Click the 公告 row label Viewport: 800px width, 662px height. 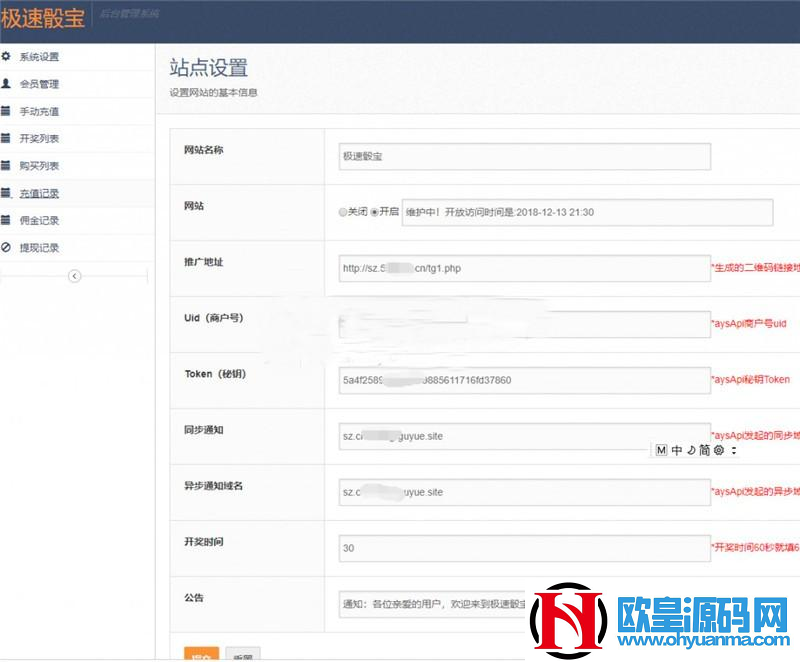tap(193, 598)
